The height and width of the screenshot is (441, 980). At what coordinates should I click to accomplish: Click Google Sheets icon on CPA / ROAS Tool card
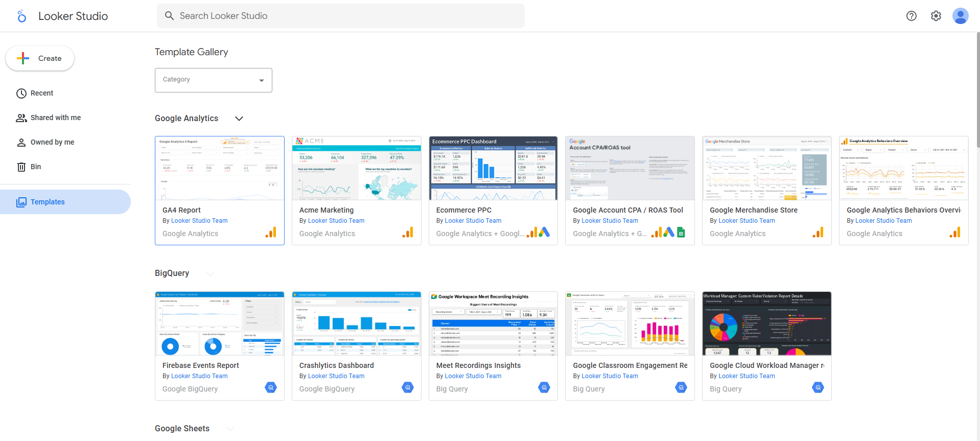(x=681, y=233)
